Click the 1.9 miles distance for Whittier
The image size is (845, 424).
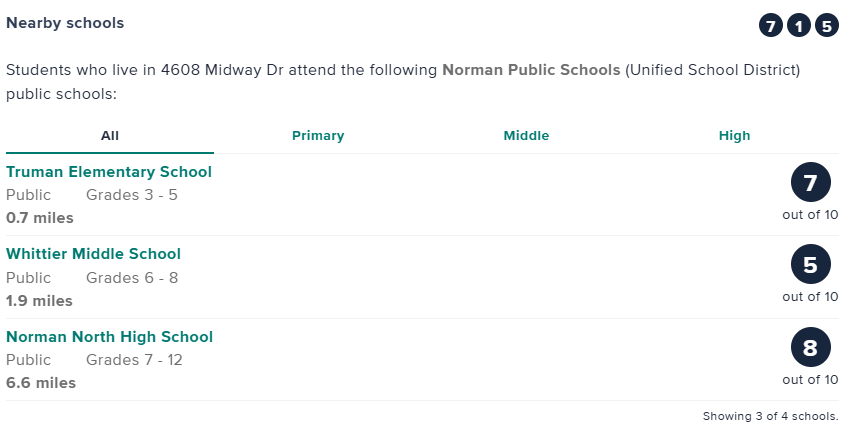tap(40, 300)
